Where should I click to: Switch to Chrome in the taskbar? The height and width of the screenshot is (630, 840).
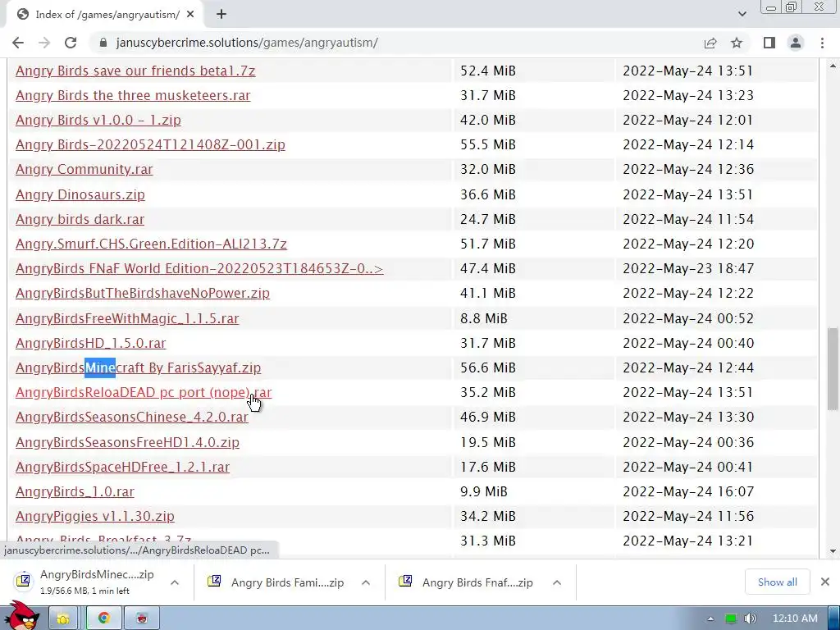103,619
